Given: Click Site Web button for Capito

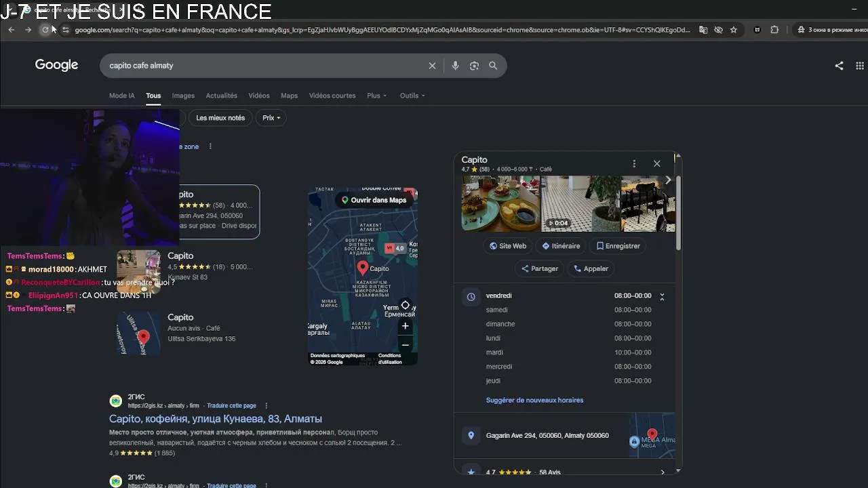Looking at the screenshot, I should 508,246.
